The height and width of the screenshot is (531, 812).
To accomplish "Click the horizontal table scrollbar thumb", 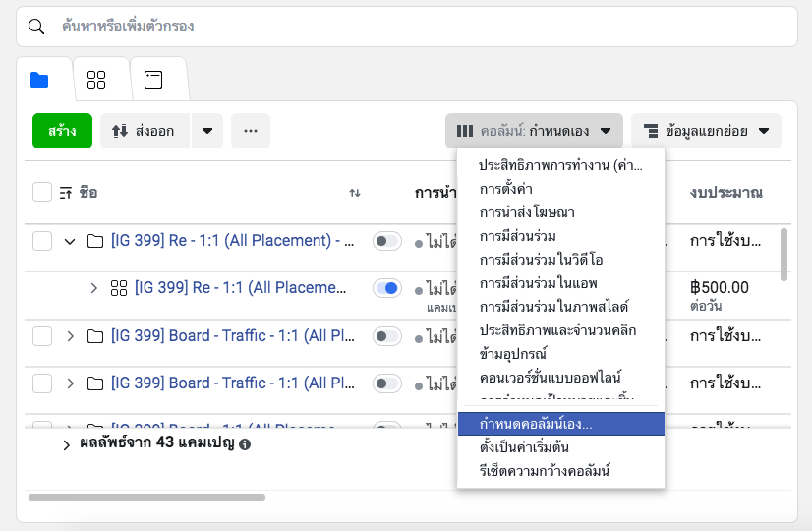I will 147,497.
